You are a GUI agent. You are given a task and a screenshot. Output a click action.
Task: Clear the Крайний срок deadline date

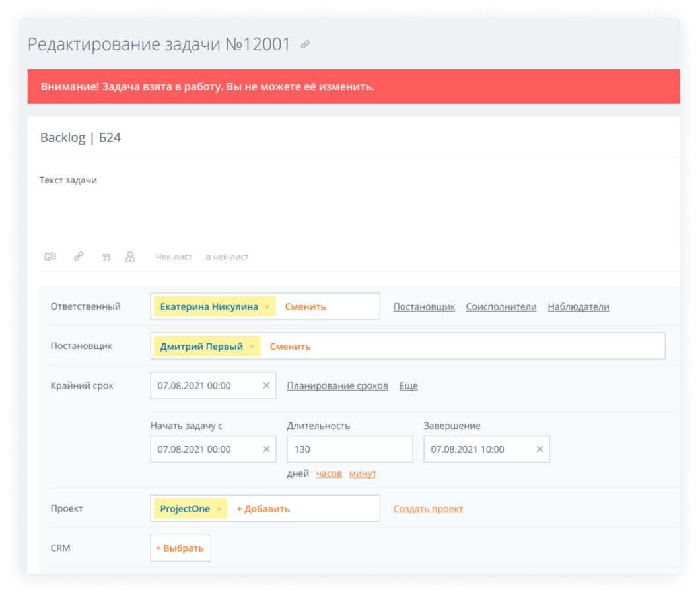(266, 385)
